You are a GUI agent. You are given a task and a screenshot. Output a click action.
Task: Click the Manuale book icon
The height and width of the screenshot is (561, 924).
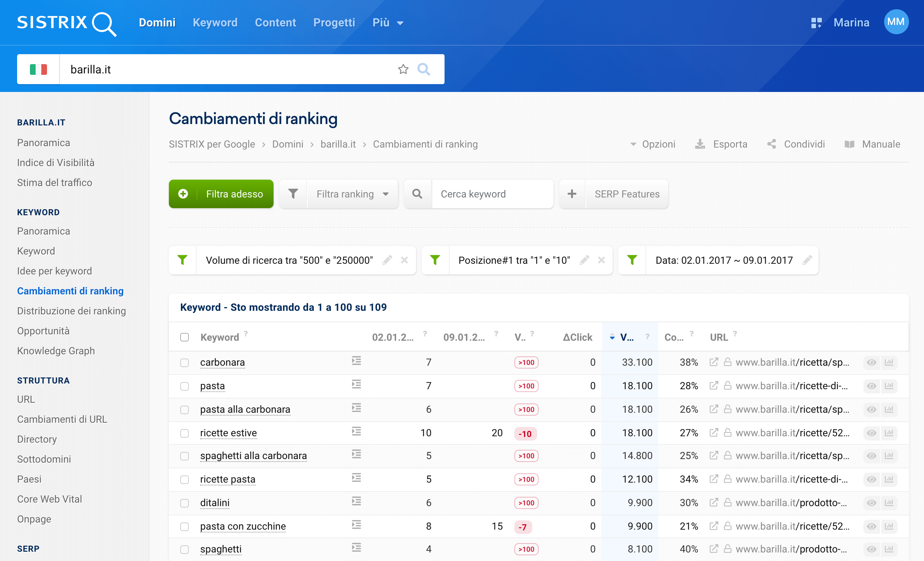coord(850,144)
